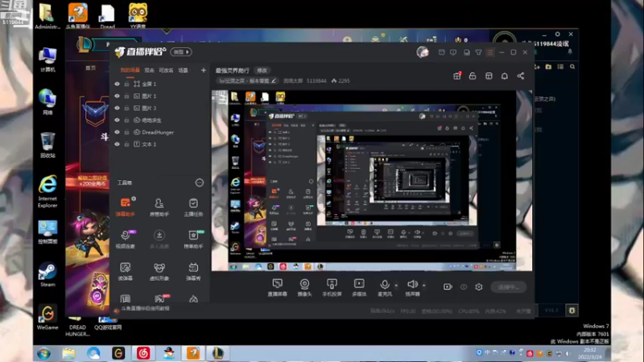This screenshot has width=644, height=362.
Task: Open the gift box icon with red badge
Action: coord(456,76)
